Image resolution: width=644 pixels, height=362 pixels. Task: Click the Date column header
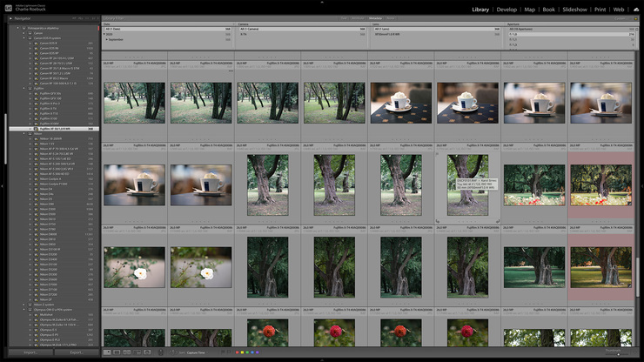pyautogui.click(x=168, y=24)
